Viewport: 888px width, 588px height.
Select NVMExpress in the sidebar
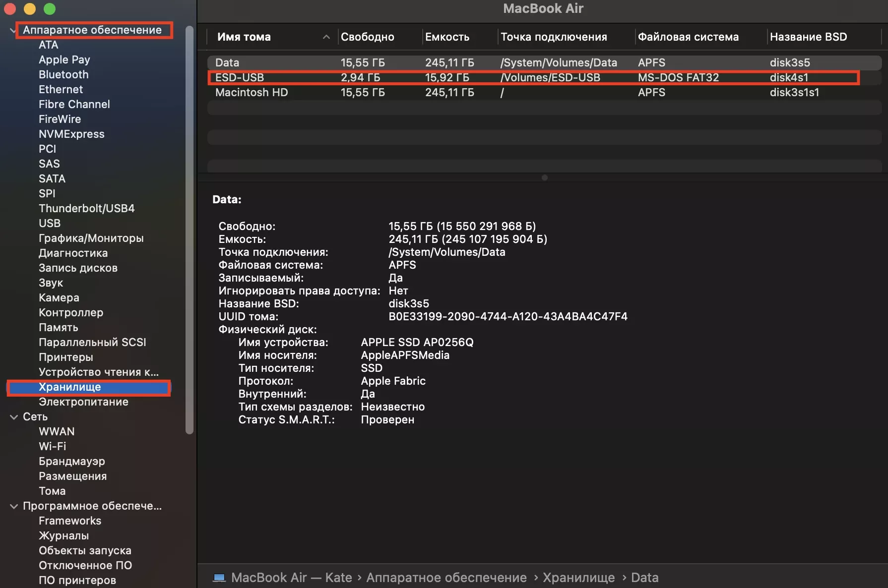tap(71, 134)
